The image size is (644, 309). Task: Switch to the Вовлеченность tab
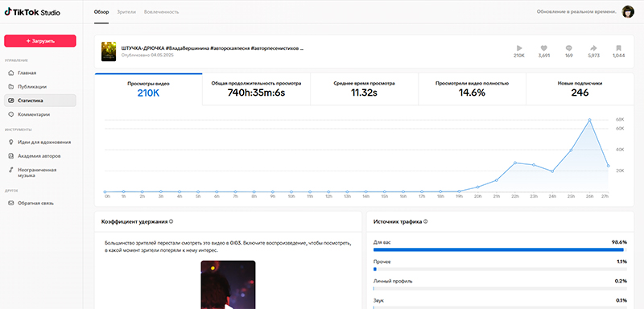pyautogui.click(x=162, y=12)
